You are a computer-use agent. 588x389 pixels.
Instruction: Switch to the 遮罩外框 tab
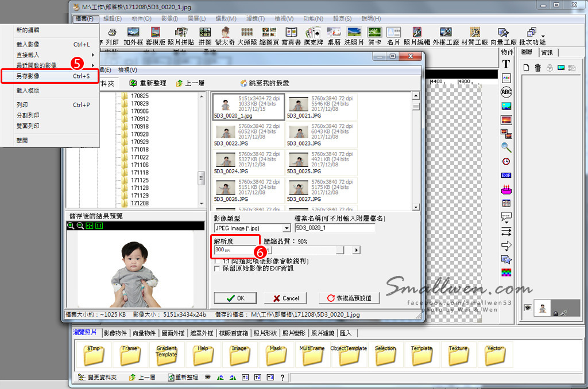[202, 333]
